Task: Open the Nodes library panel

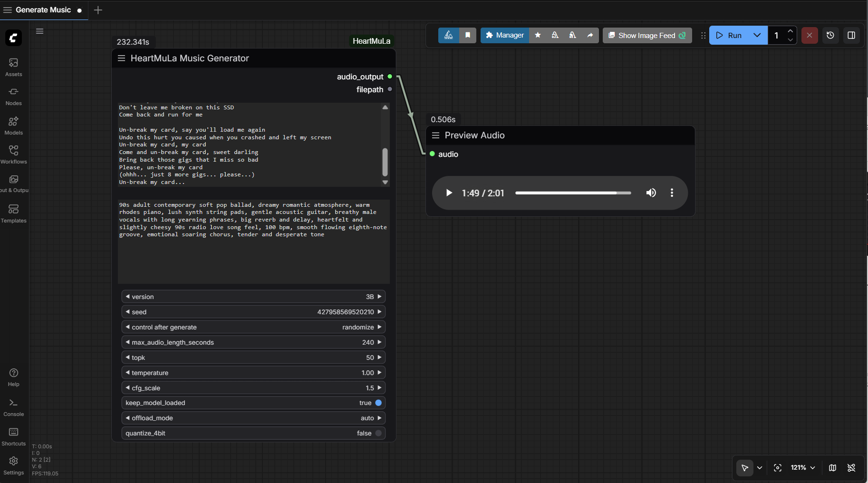Action: pyautogui.click(x=13, y=96)
